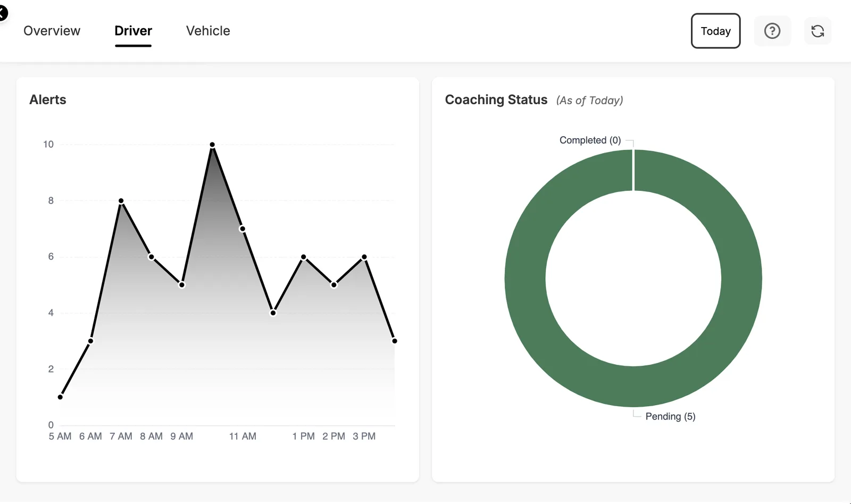Click the (As of Today) subtitle
This screenshot has height=504, width=851.
589,100
